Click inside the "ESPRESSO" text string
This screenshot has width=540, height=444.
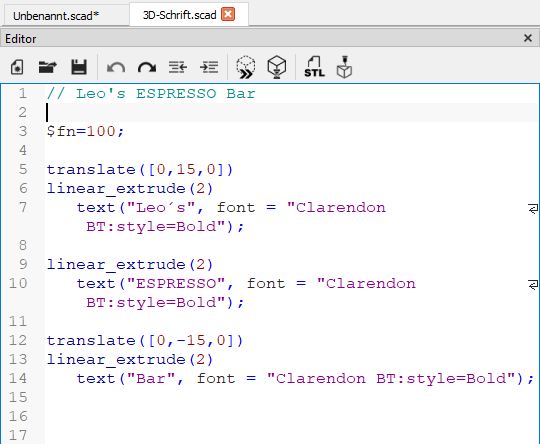[176, 284]
